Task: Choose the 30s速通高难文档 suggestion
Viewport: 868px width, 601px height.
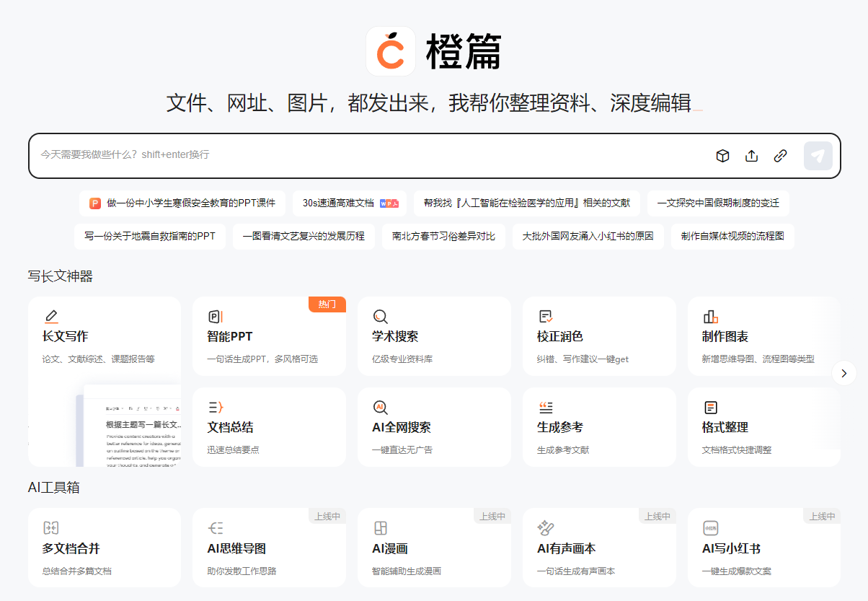Action: [x=350, y=203]
